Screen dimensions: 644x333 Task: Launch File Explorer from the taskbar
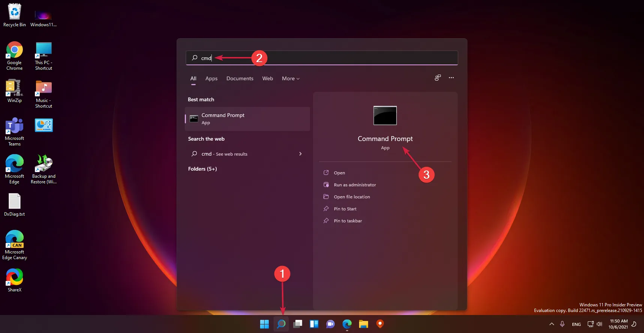tap(363, 324)
